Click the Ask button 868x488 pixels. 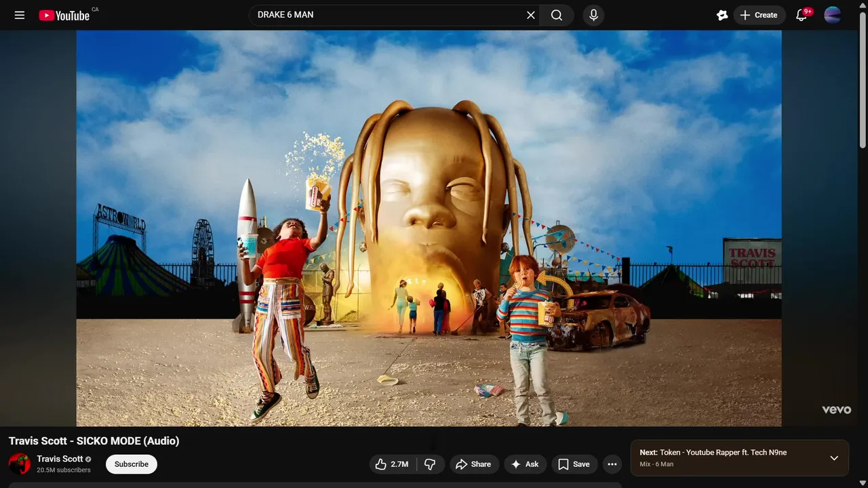525,464
